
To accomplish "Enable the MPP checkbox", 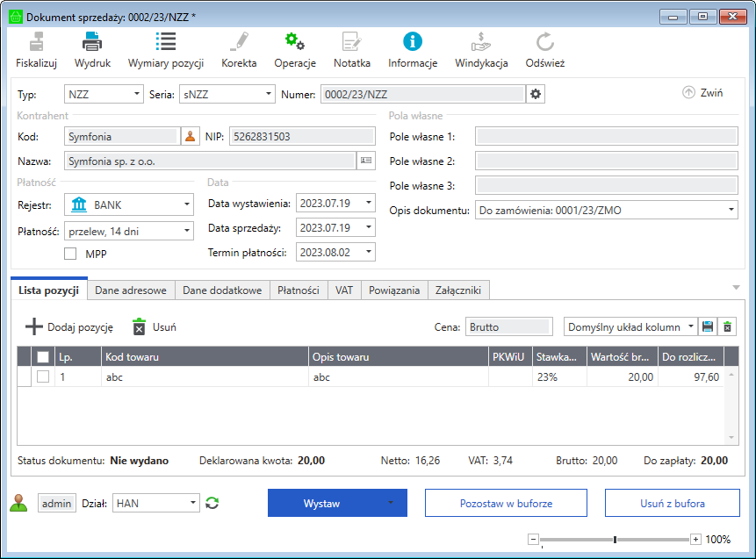I will (x=72, y=254).
